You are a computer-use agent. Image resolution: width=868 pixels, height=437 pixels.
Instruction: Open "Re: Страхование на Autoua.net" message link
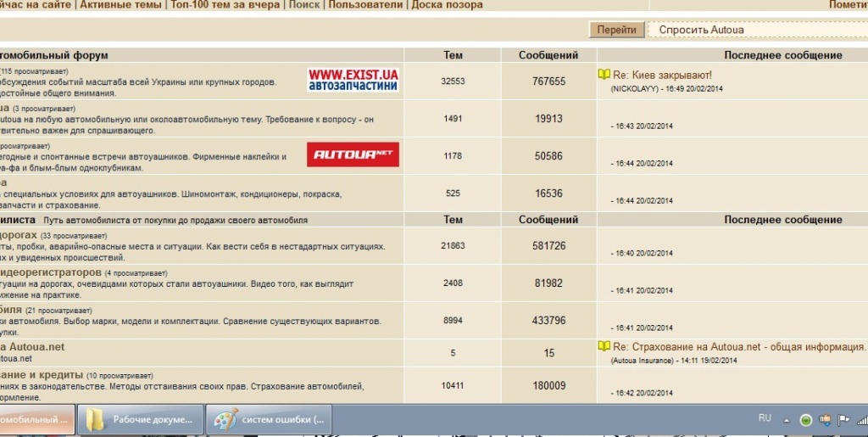point(738,346)
